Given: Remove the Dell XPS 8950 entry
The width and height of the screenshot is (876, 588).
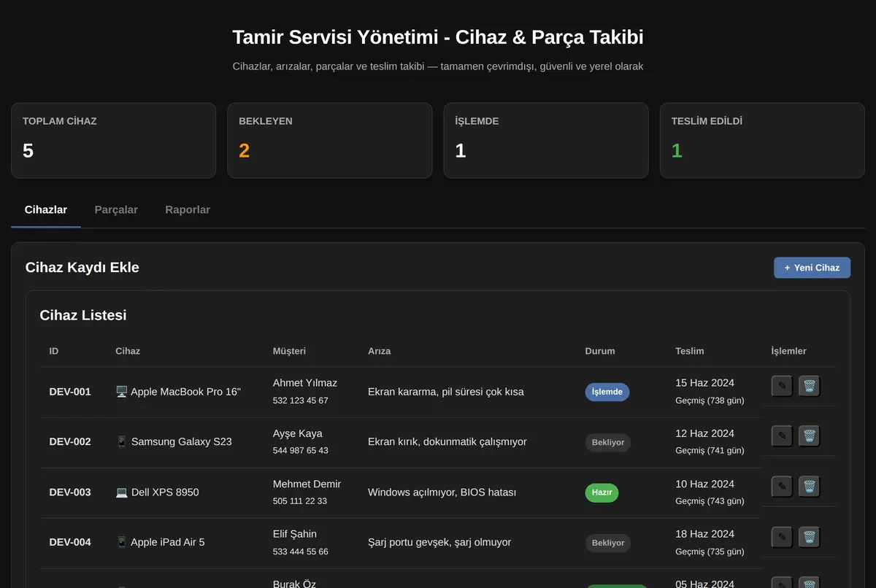Looking at the screenshot, I should click(809, 487).
